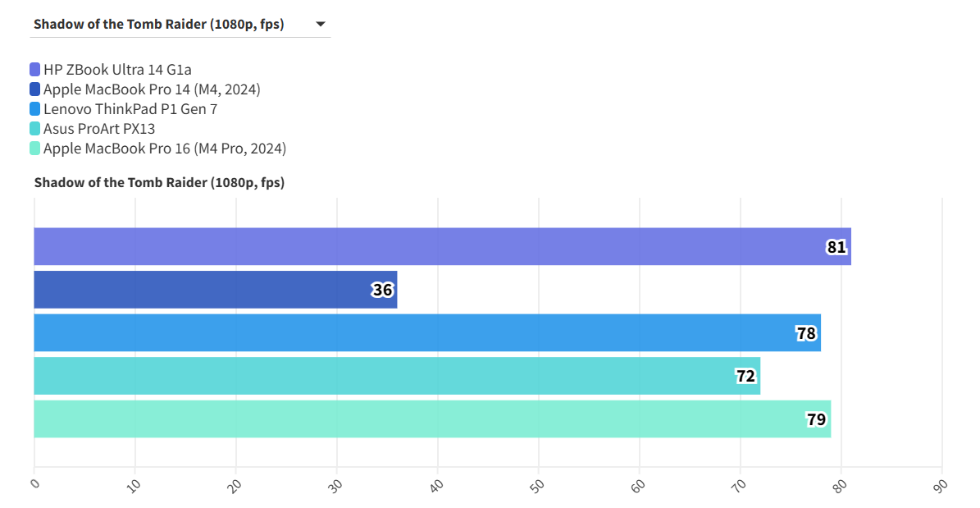Click the chart title above the bars

pyautogui.click(x=159, y=182)
